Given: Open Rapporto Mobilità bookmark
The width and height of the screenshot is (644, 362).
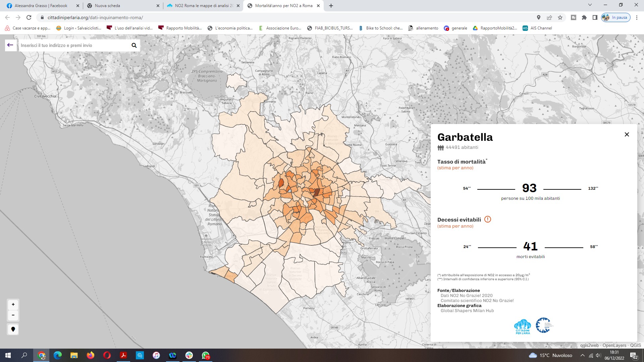Looking at the screenshot, I should pos(180,28).
